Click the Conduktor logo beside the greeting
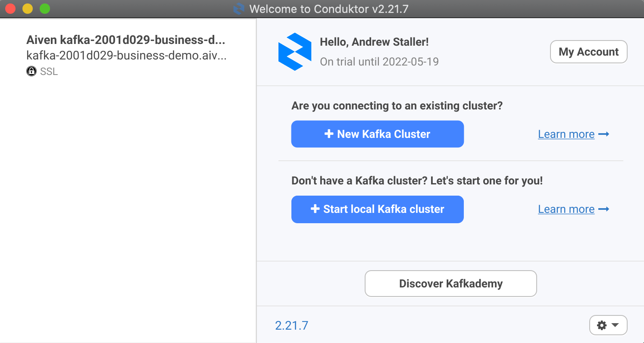 295,52
